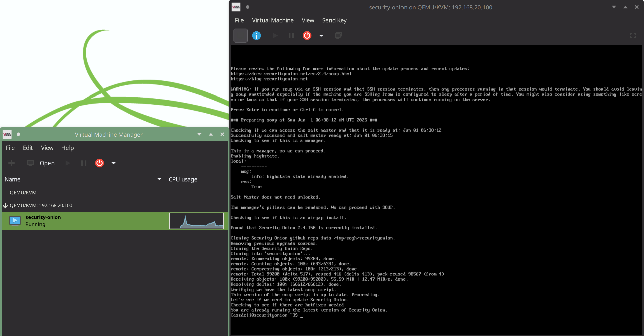
Task: Open the manage snapshots icon
Action: pyautogui.click(x=338, y=36)
